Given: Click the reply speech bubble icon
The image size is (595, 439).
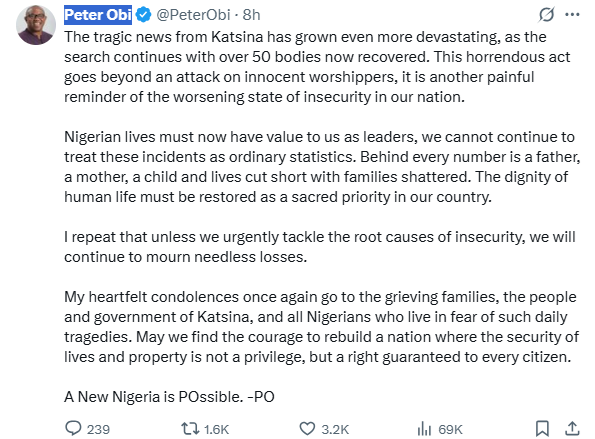Looking at the screenshot, I should 73,428.
